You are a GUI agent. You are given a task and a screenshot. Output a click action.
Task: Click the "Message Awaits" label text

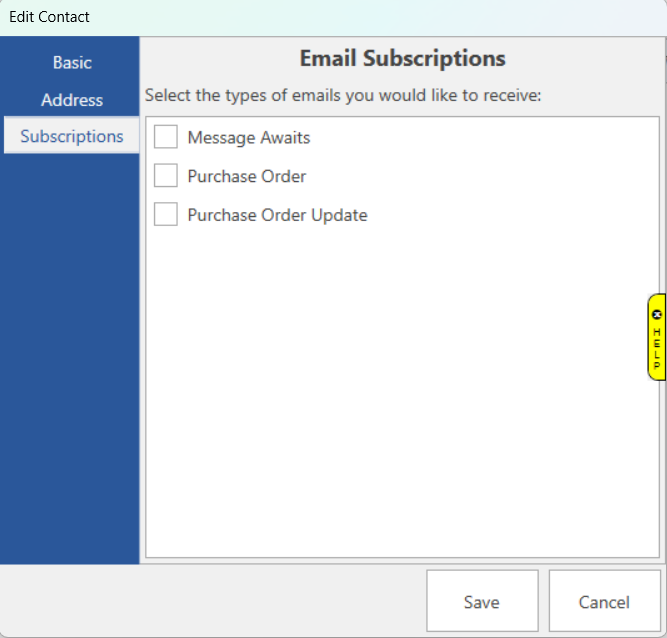(249, 138)
